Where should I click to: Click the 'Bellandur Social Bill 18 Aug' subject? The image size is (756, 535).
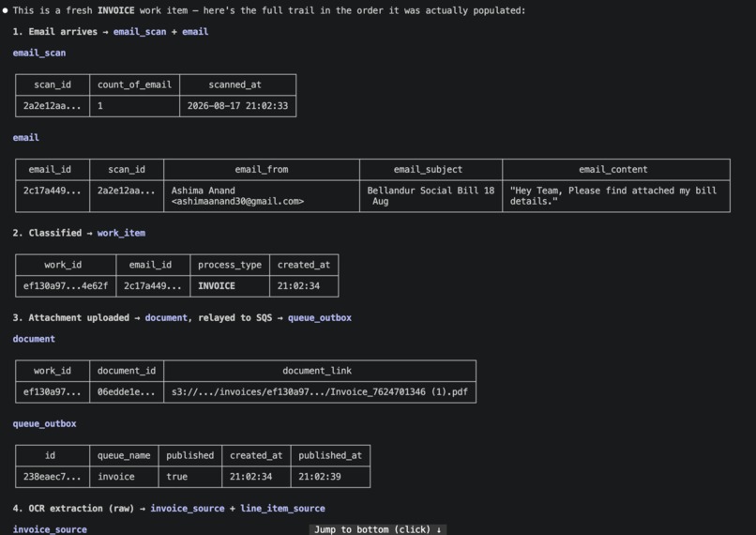point(431,196)
